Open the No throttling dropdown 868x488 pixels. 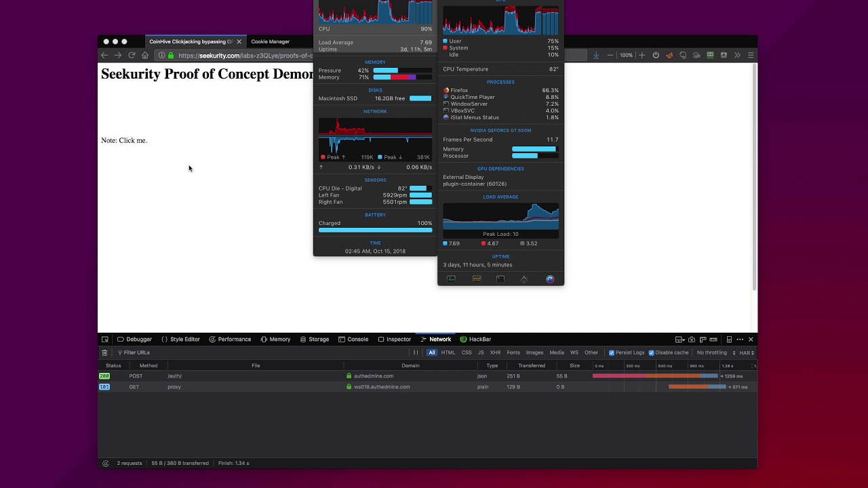click(715, 352)
